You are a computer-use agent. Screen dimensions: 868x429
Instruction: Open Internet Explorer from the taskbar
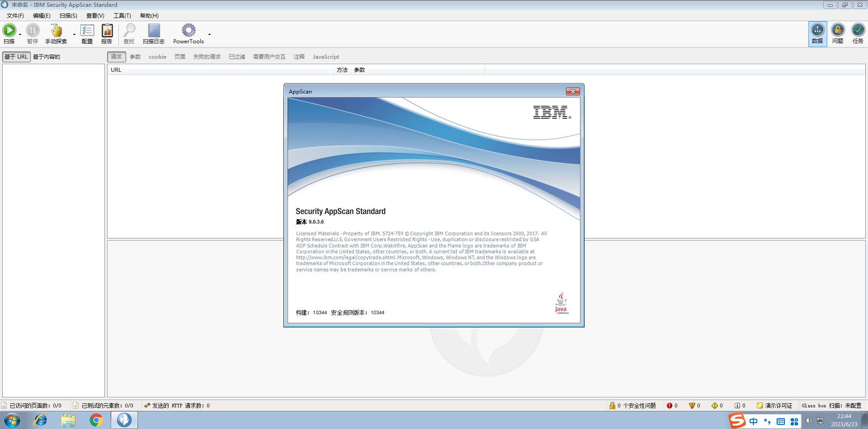coord(41,420)
